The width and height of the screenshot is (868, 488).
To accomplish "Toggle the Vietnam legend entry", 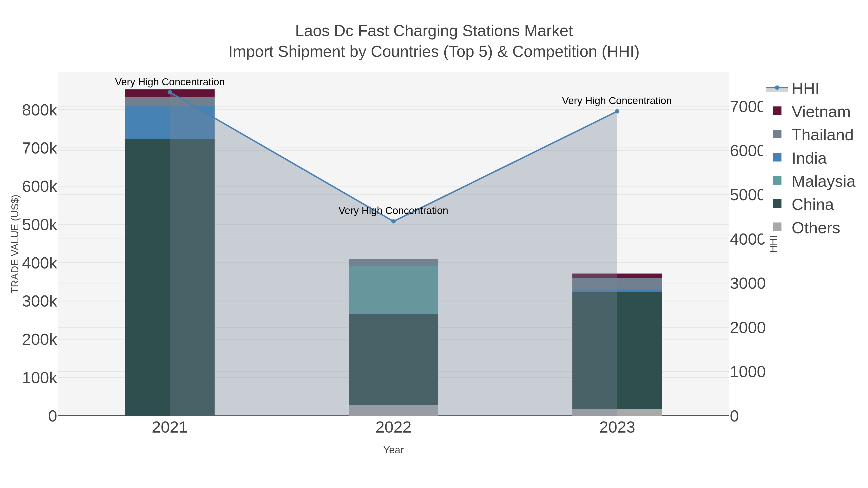I will click(811, 112).
